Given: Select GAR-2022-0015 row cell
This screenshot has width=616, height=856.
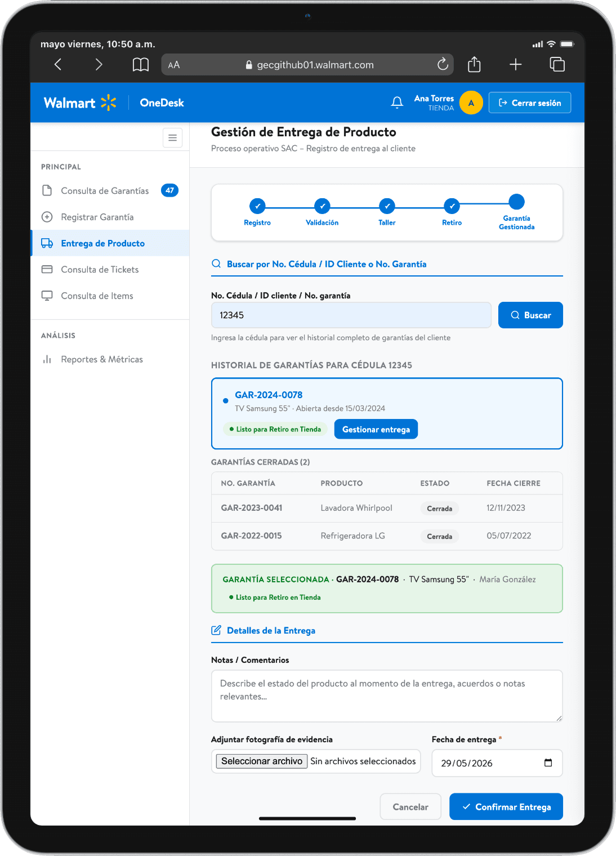Looking at the screenshot, I should tap(251, 536).
